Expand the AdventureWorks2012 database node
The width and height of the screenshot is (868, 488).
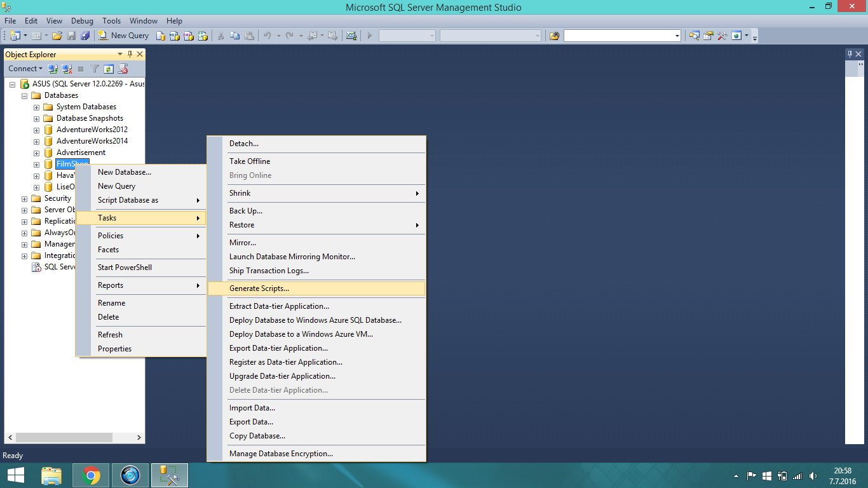tap(36, 130)
